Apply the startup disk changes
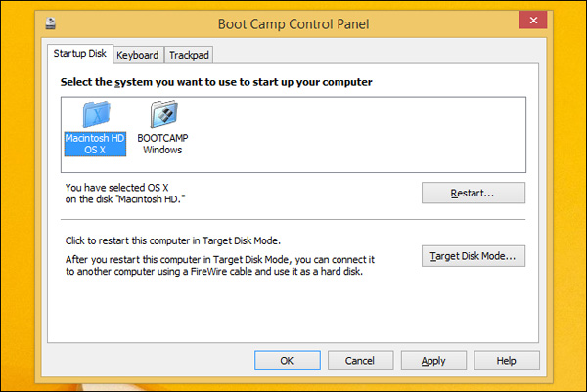This screenshot has height=392, width=587. click(433, 360)
